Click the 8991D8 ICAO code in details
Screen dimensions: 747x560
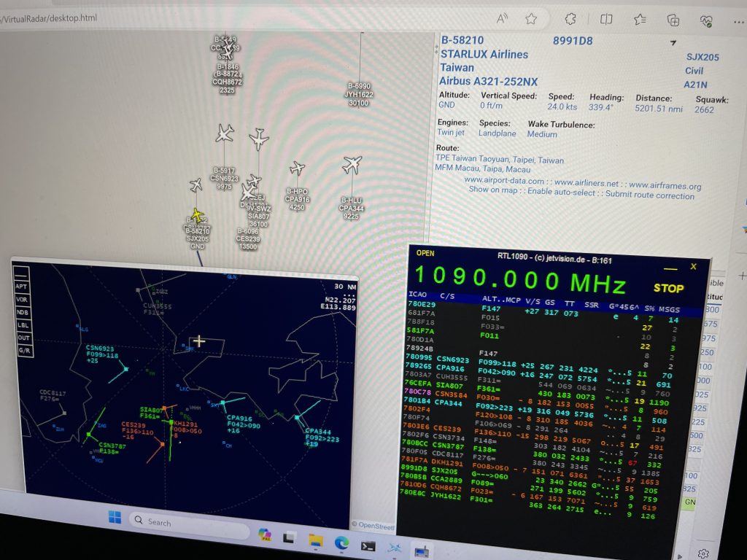point(573,41)
